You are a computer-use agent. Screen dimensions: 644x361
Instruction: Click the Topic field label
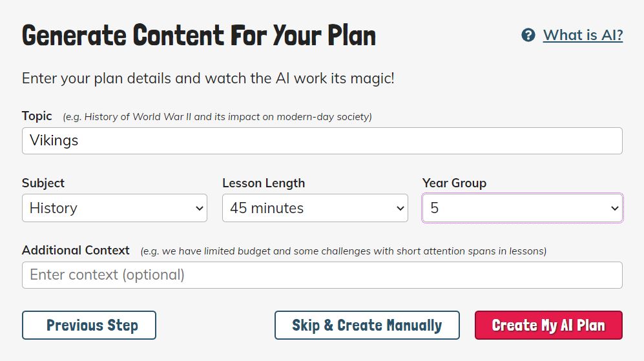coord(37,116)
